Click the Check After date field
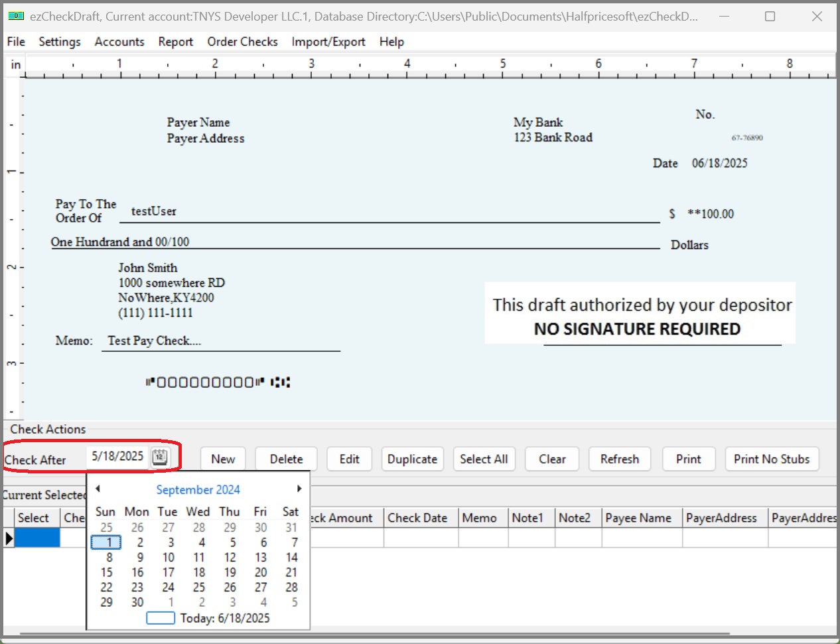840x644 pixels. [117, 456]
